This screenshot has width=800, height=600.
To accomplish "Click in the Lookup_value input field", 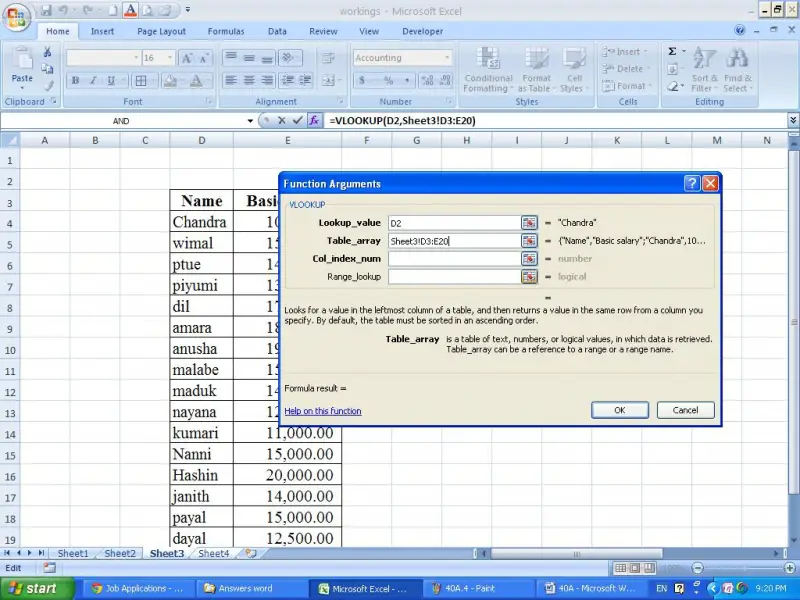I will (454, 223).
